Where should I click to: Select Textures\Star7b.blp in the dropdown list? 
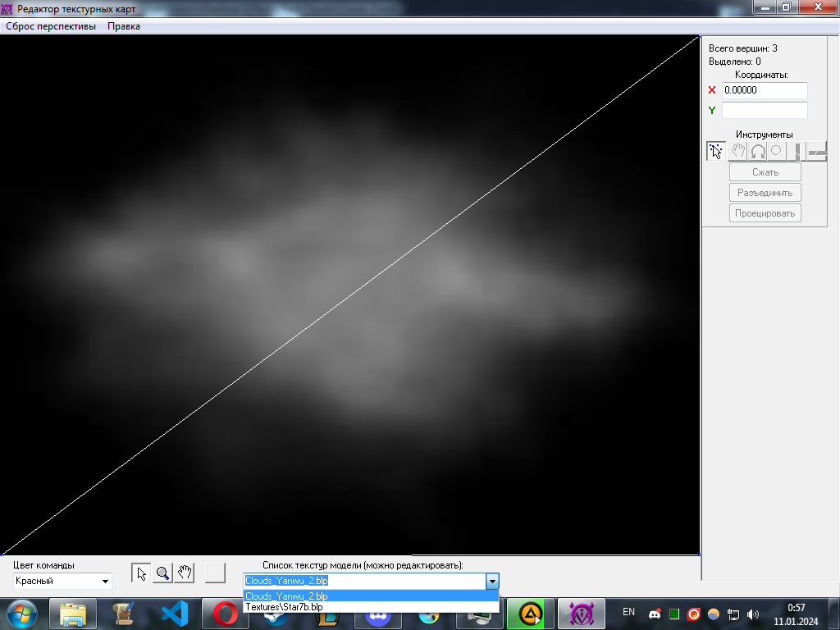pos(371,607)
